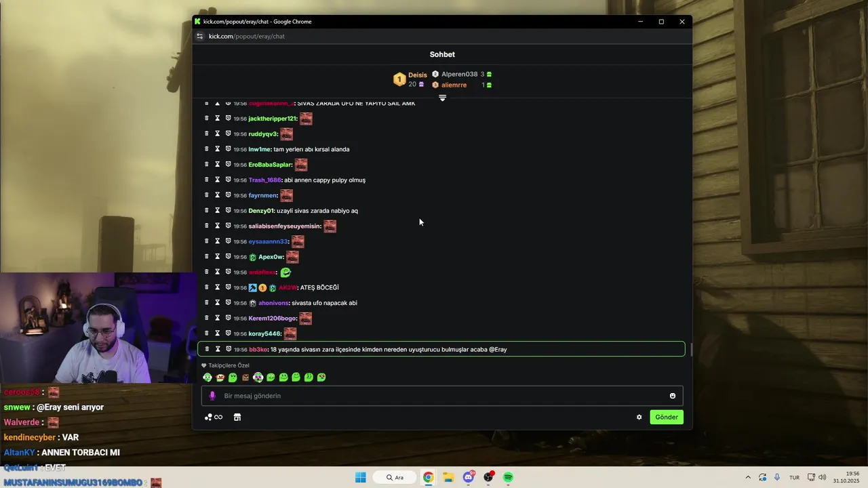Click the emote in ruddyqv3's message
Image resolution: width=868 pixels, height=488 pixels.
click(287, 134)
